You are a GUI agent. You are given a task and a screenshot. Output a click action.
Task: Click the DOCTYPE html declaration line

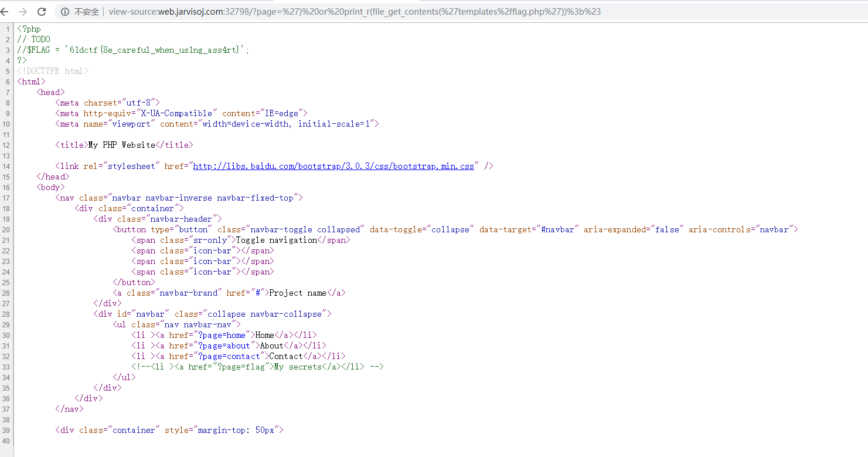53,71
